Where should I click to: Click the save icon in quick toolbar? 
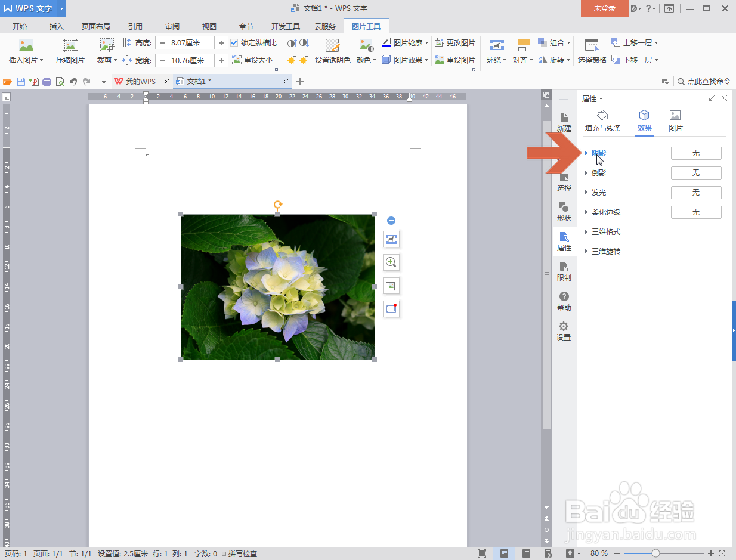pyautogui.click(x=20, y=82)
